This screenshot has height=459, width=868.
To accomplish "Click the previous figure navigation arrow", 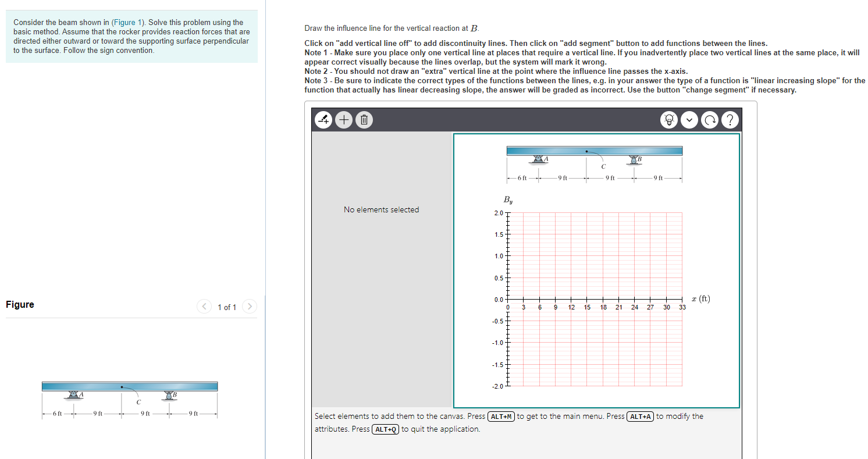I will coord(204,306).
